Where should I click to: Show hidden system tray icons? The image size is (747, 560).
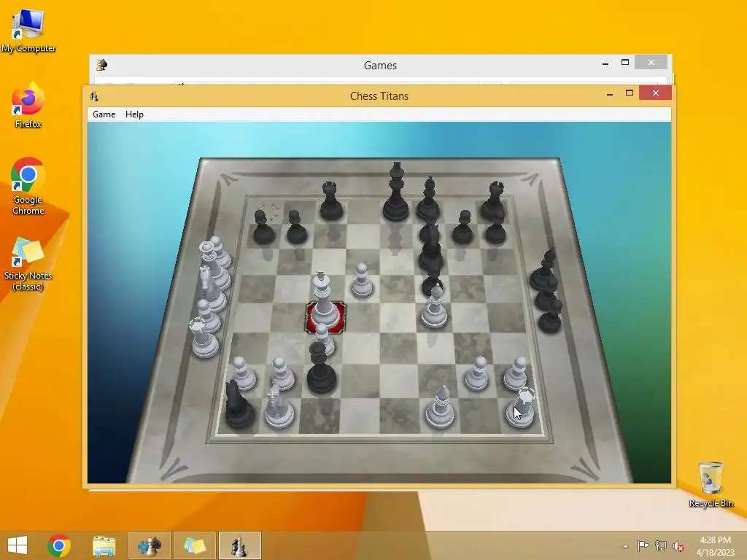pyautogui.click(x=625, y=546)
